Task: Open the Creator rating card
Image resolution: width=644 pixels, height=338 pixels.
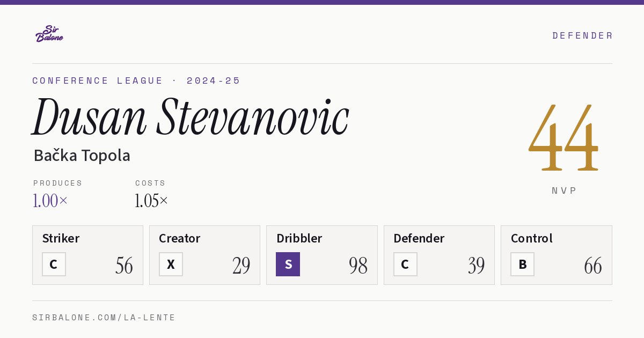Action: [x=204, y=255]
